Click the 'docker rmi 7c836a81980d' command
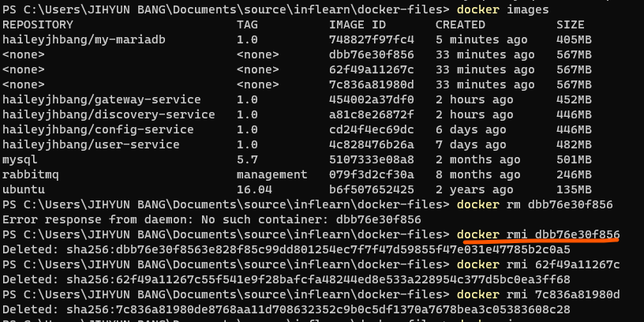The height and width of the screenshot is (322, 644). (538, 294)
